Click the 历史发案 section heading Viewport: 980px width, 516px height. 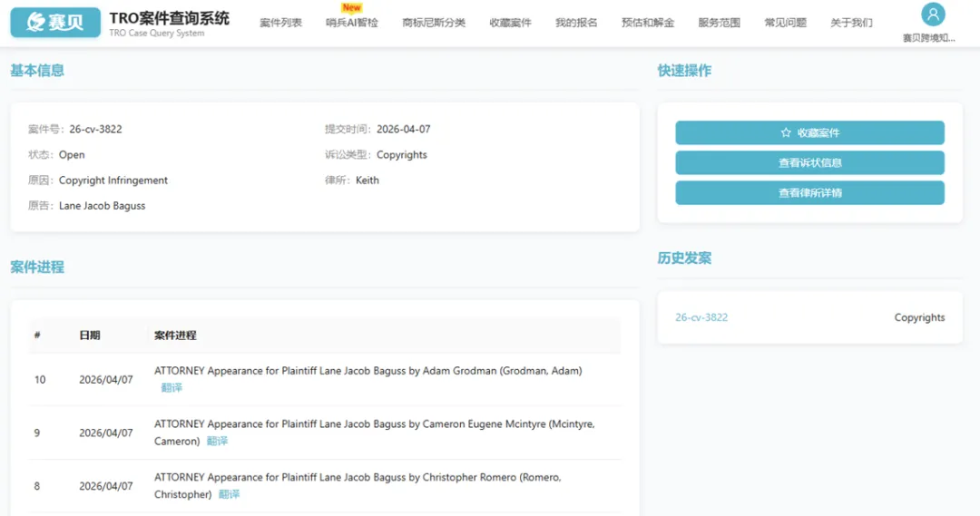[x=684, y=258]
